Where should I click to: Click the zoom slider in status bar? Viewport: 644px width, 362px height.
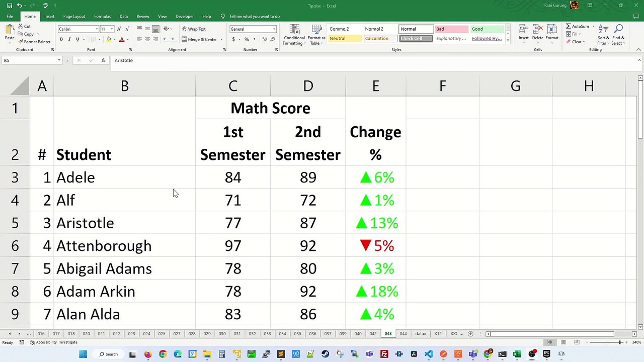[x=620, y=342]
